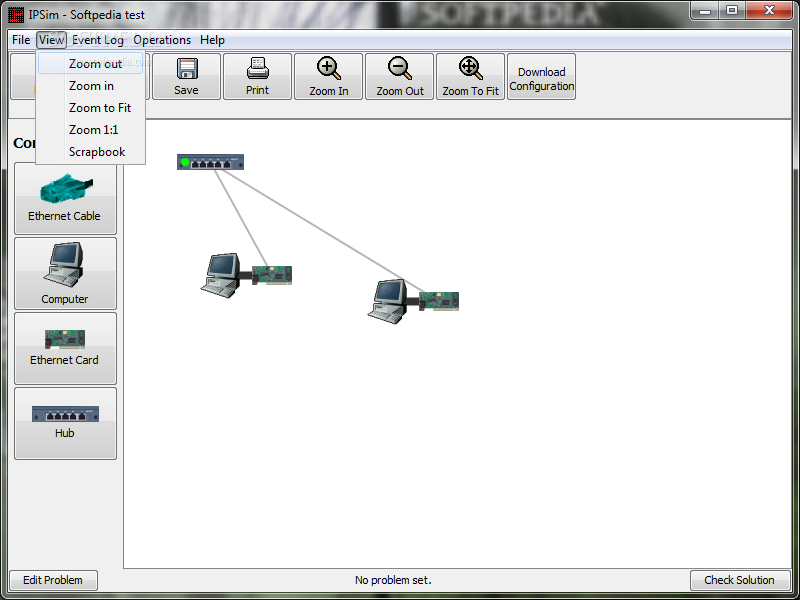Click the Check Solution button
Viewport: 800px width, 600px height.
point(739,580)
